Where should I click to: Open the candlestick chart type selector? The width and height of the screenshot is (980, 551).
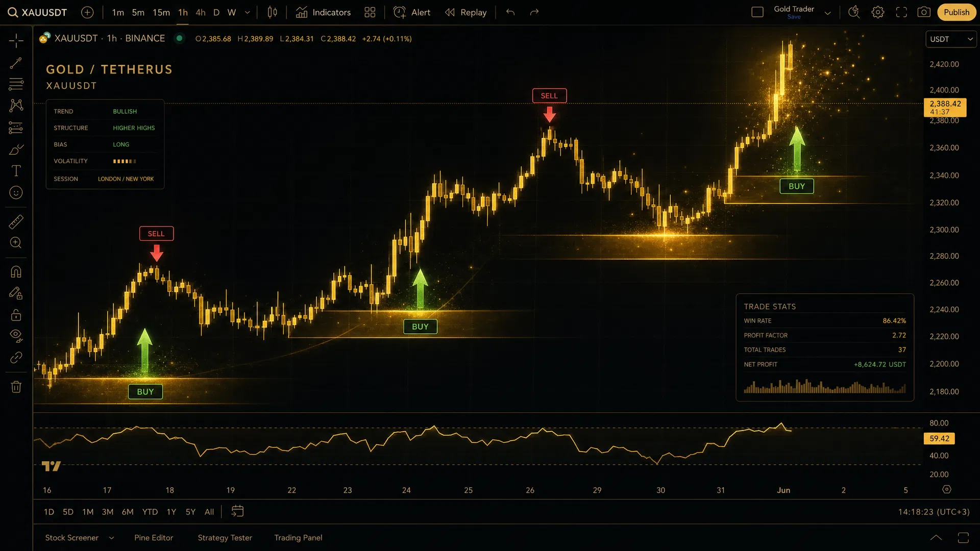273,12
